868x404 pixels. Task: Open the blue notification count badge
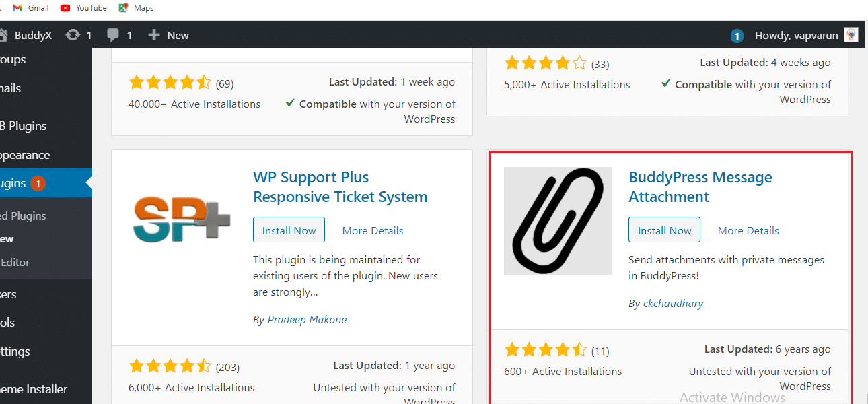coord(737,36)
